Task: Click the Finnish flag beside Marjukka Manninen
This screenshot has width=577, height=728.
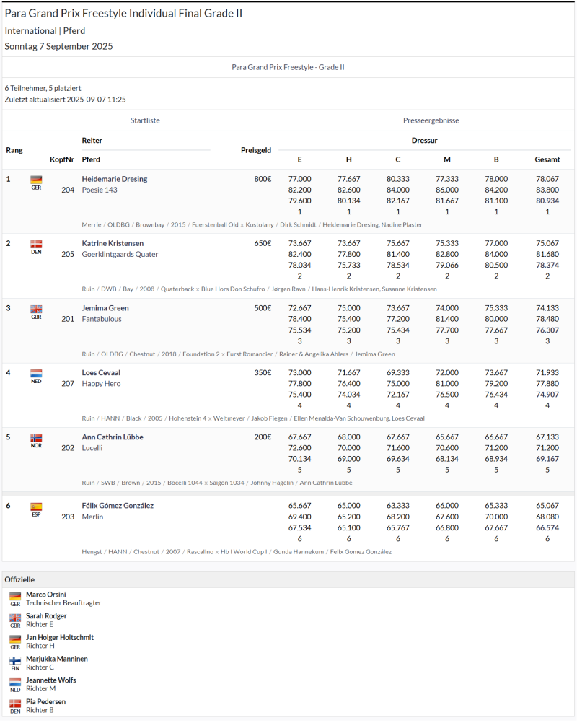Action: click(x=15, y=660)
